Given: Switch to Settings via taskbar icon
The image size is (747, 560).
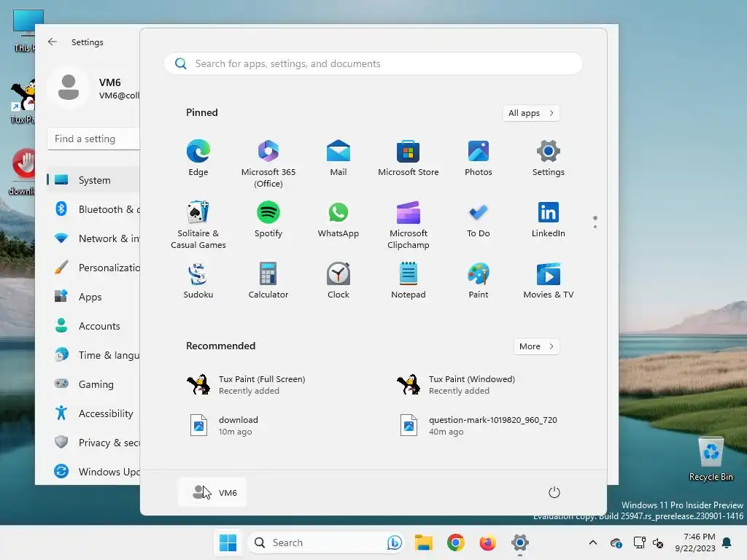Looking at the screenshot, I should [x=519, y=542].
